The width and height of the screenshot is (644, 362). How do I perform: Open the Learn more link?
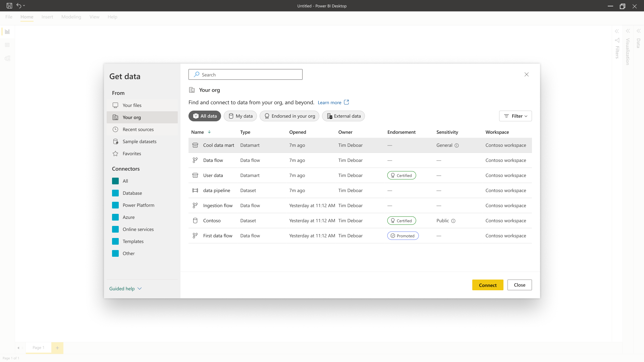(329, 103)
